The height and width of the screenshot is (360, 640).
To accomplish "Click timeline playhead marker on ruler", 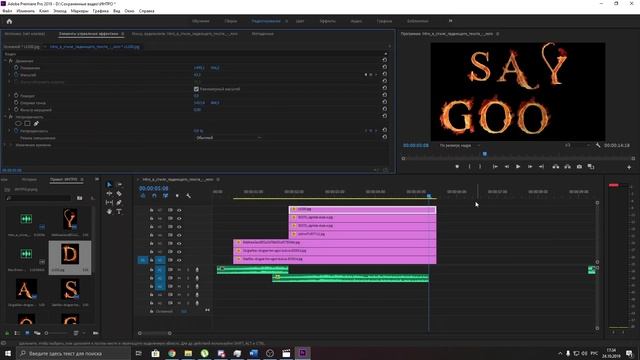I will point(429,196).
